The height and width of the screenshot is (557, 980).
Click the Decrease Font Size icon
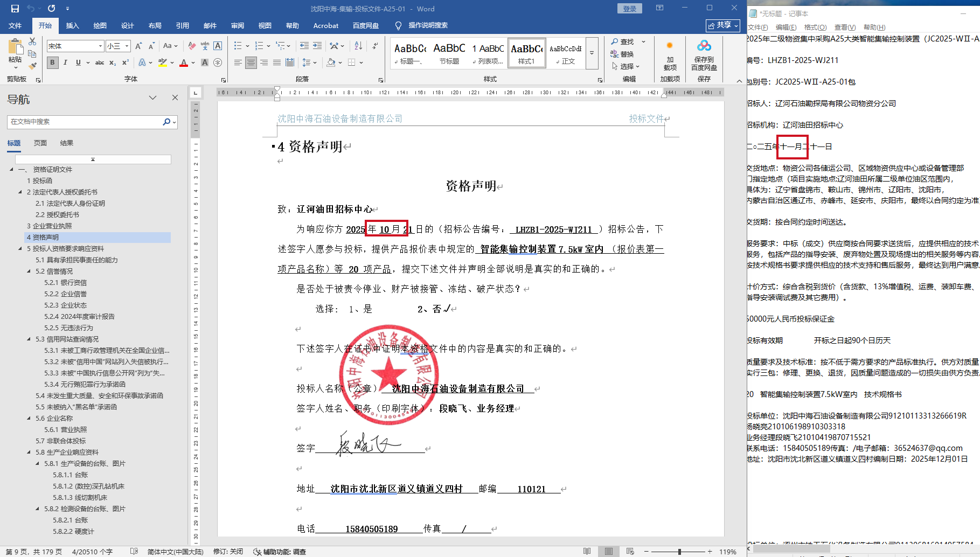pos(151,46)
